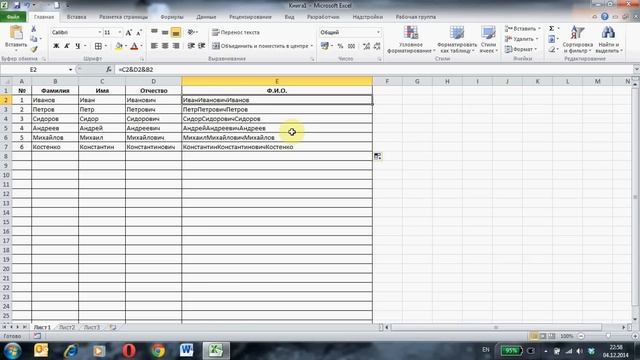
Task: Increase the cell indent
Action: click(201, 46)
